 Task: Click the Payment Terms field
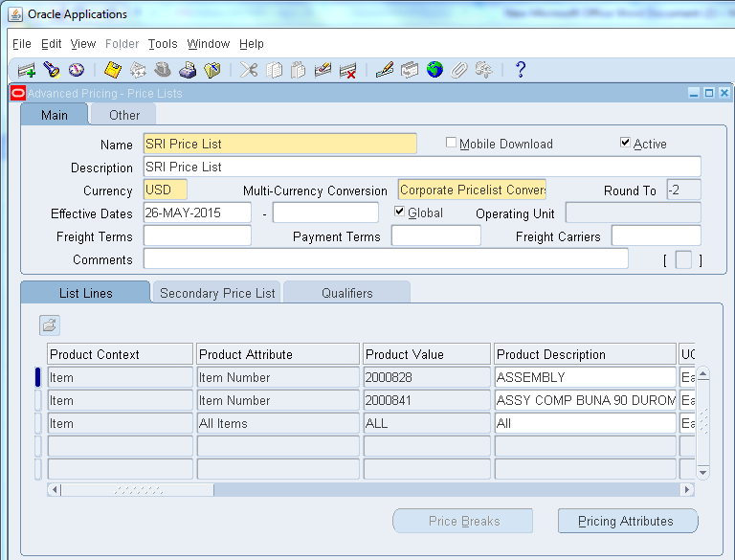(x=436, y=235)
